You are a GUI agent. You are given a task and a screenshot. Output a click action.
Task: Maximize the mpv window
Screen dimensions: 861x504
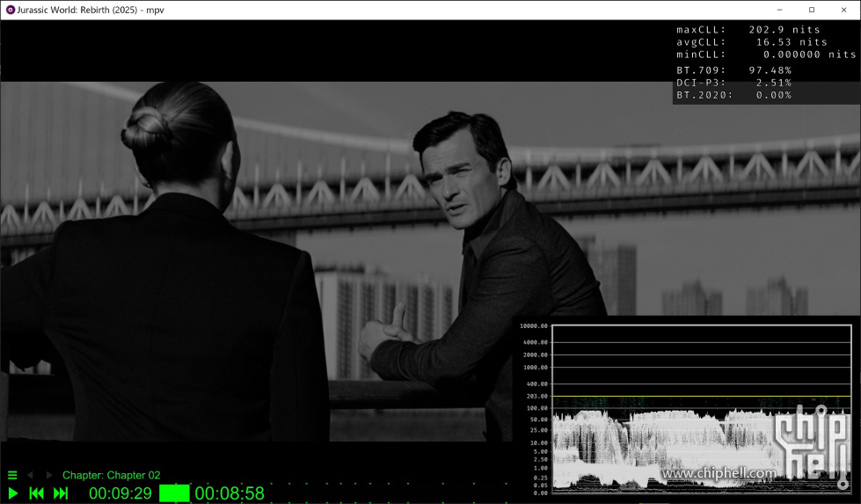pyautogui.click(x=812, y=10)
